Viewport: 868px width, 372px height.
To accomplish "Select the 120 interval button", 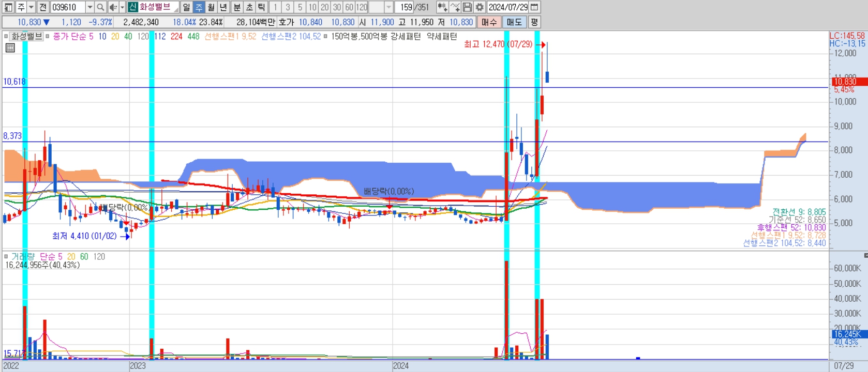I will coord(362,7).
